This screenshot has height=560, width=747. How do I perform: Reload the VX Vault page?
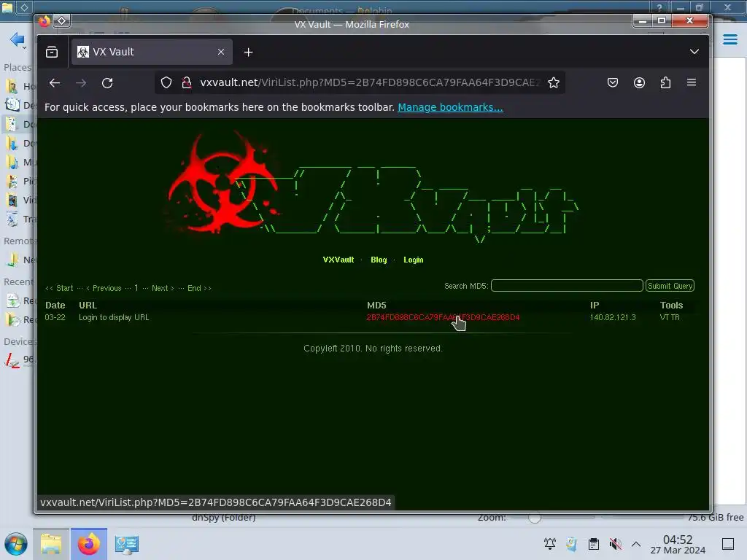[x=107, y=83]
